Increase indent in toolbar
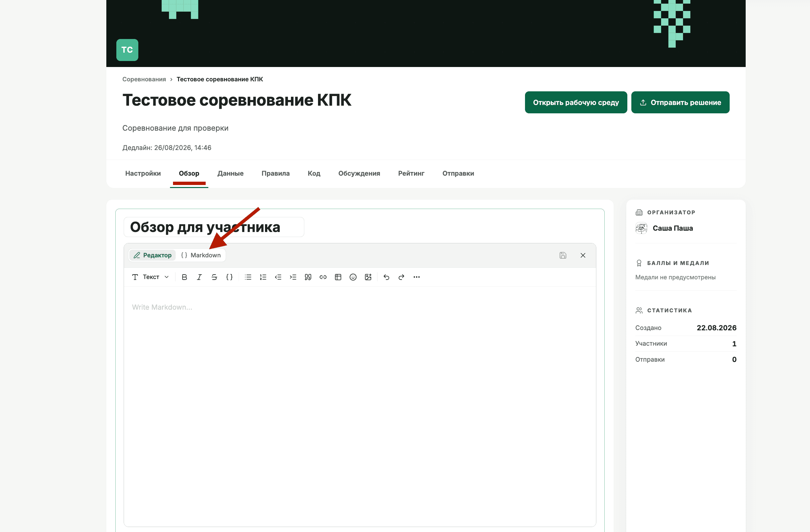 pyautogui.click(x=293, y=277)
